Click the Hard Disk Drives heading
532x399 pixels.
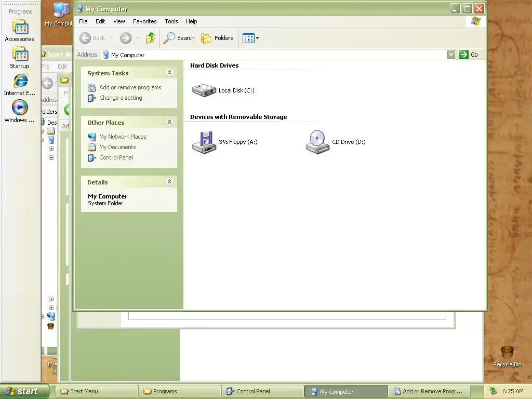click(214, 65)
